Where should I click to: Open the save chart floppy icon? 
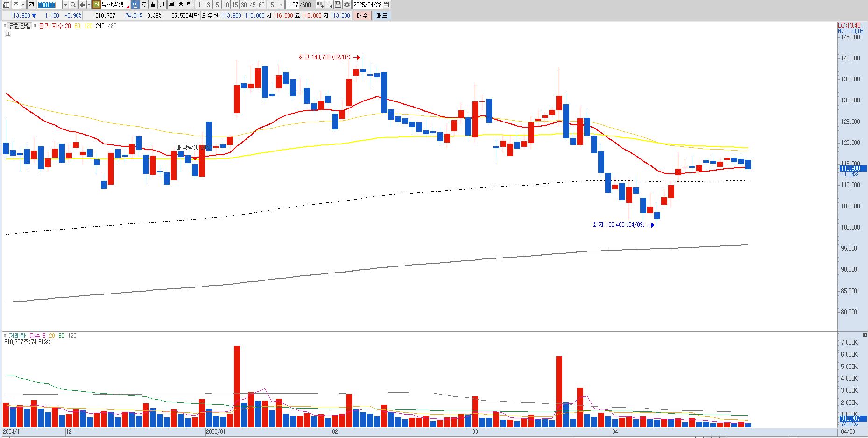[338, 5]
